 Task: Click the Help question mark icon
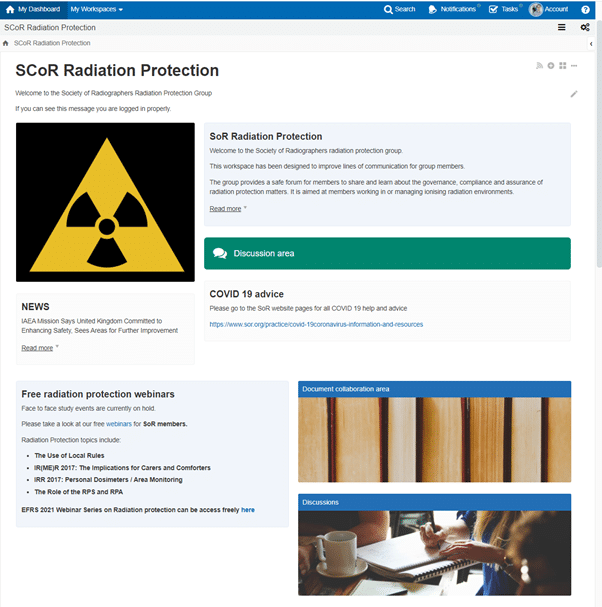click(x=586, y=9)
